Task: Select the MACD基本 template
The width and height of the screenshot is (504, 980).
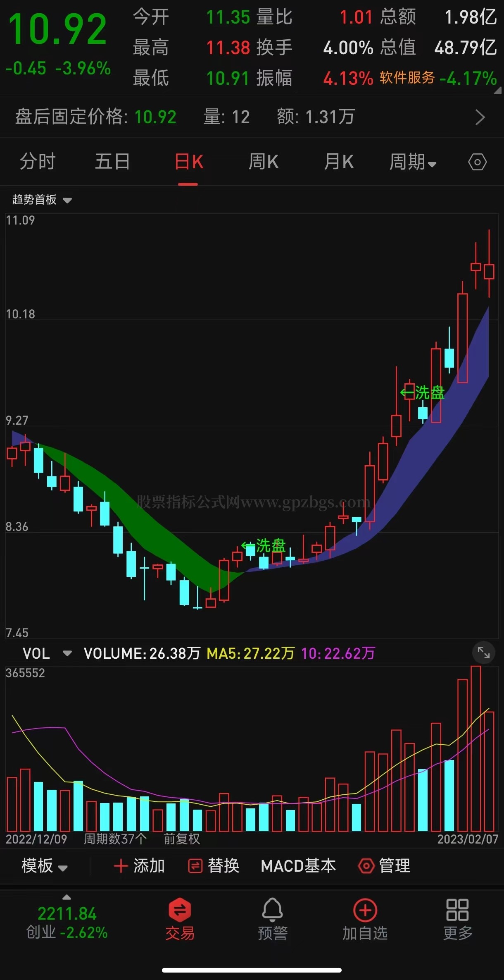Action: tap(298, 865)
